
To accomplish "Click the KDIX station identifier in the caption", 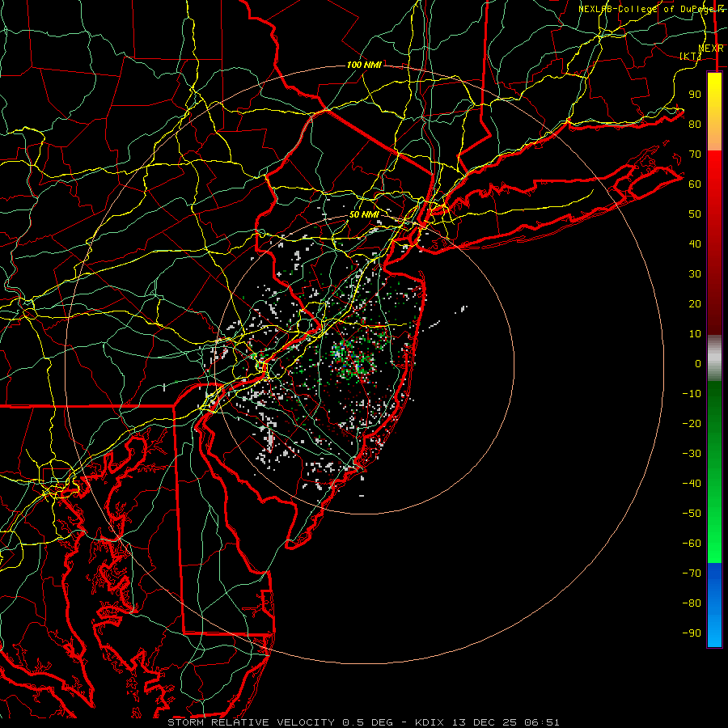I will (x=429, y=722).
